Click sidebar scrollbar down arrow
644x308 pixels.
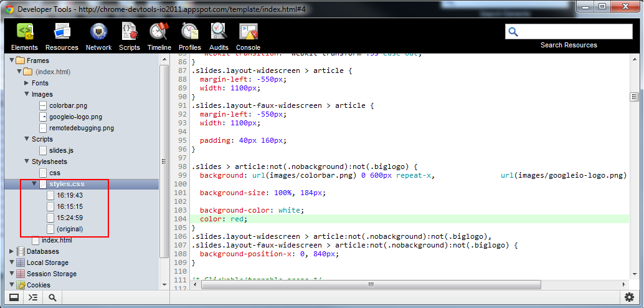(164, 284)
